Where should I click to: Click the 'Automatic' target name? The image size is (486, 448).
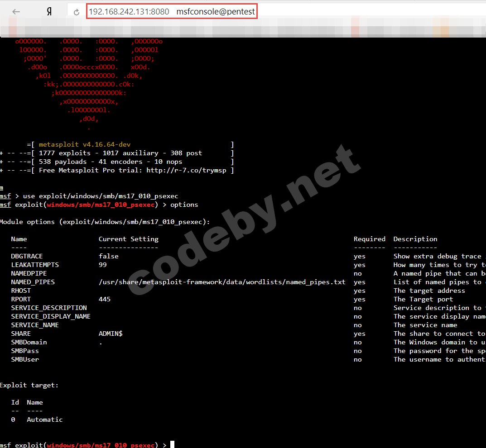[45, 420]
